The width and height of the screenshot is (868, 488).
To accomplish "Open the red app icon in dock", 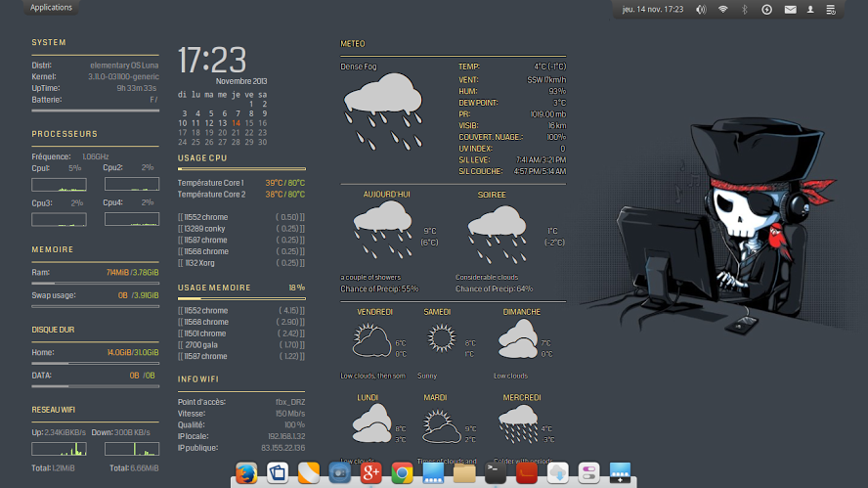I will pyautogui.click(x=527, y=473).
